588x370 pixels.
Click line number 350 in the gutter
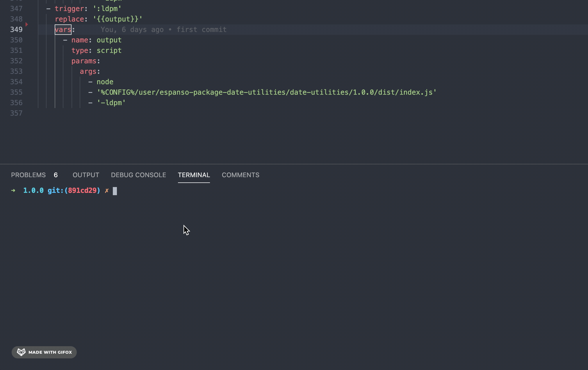pyautogui.click(x=17, y=40)
